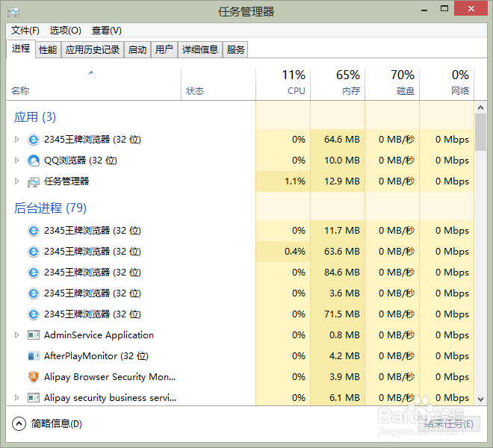
Task: Click the scrollbar down arrow
Action: [x=480, y=399]
